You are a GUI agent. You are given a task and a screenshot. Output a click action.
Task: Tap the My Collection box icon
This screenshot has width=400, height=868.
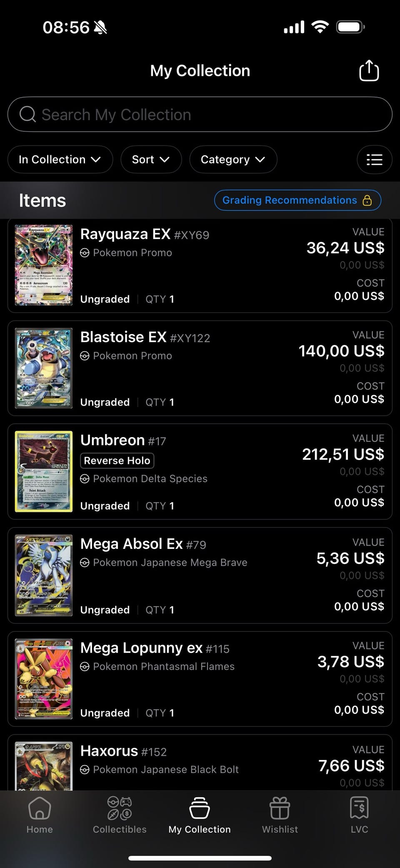point(200,808)
